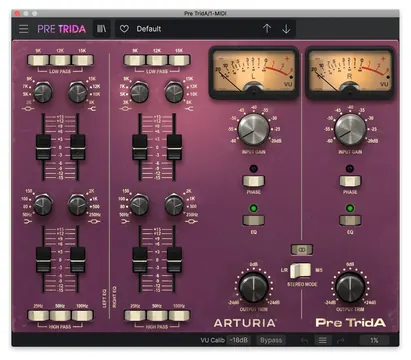The image size is (411, 360).
Task: Click right EQ low shelf curve icon
Action: [x=125, y=222]
